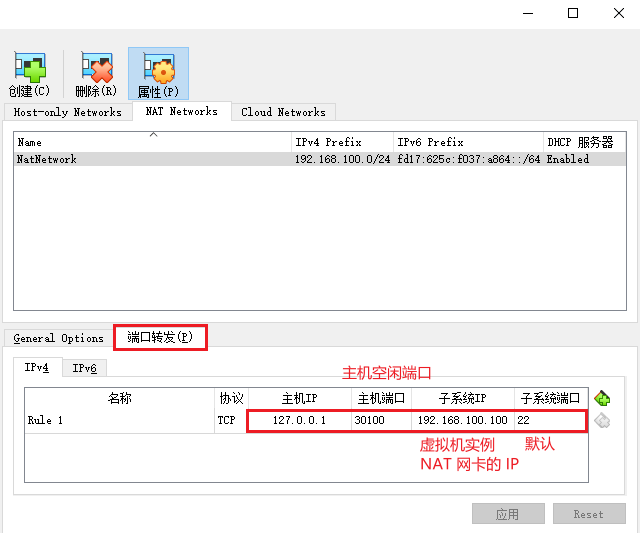Select the 端口转发 port forwarding tab

pyautogui.click(x=160, y=337)
